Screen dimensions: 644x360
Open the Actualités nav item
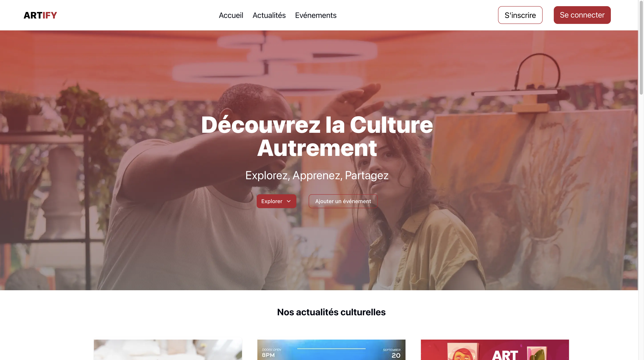(x=269, y=15)
